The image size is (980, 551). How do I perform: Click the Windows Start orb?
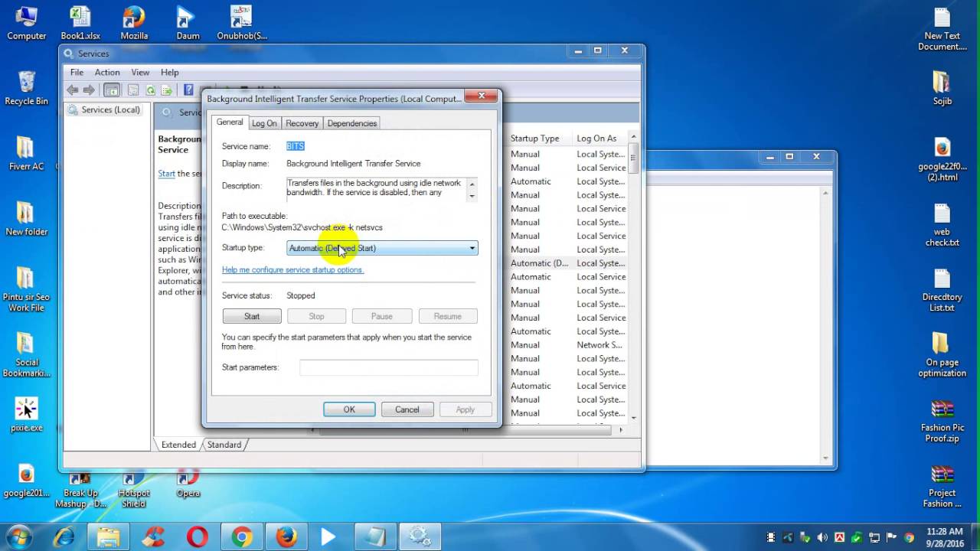point(18,536)
